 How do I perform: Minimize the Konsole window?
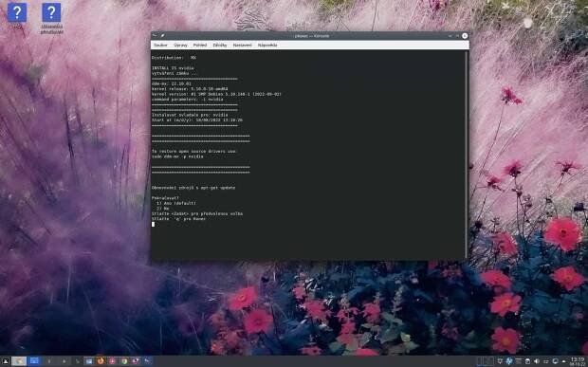[x=450, y=36]
